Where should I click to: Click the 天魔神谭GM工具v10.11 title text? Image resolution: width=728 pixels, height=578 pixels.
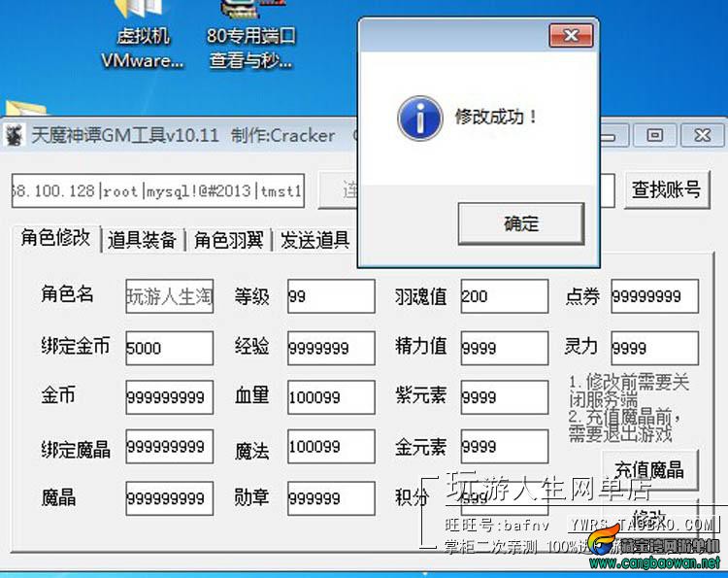(125, 136)
